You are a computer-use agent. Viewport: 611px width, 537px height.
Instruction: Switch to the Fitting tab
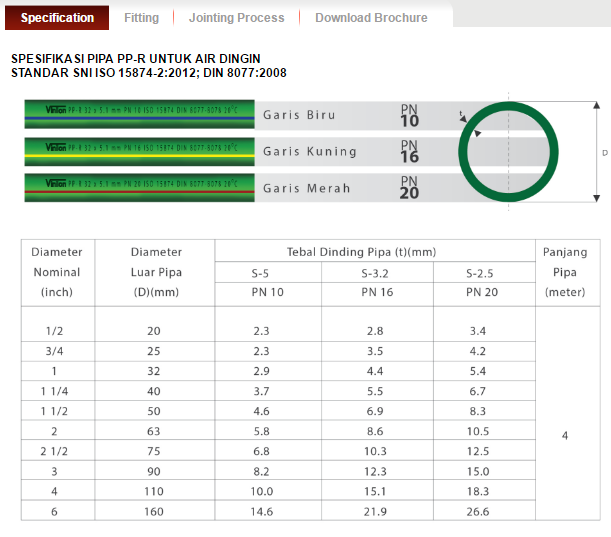(x=141, y=17)
